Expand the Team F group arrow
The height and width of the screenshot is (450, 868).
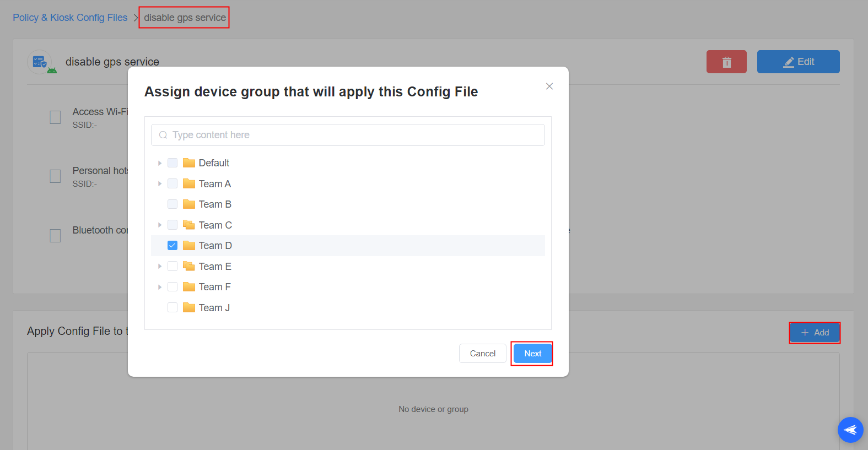click(160, 287)
